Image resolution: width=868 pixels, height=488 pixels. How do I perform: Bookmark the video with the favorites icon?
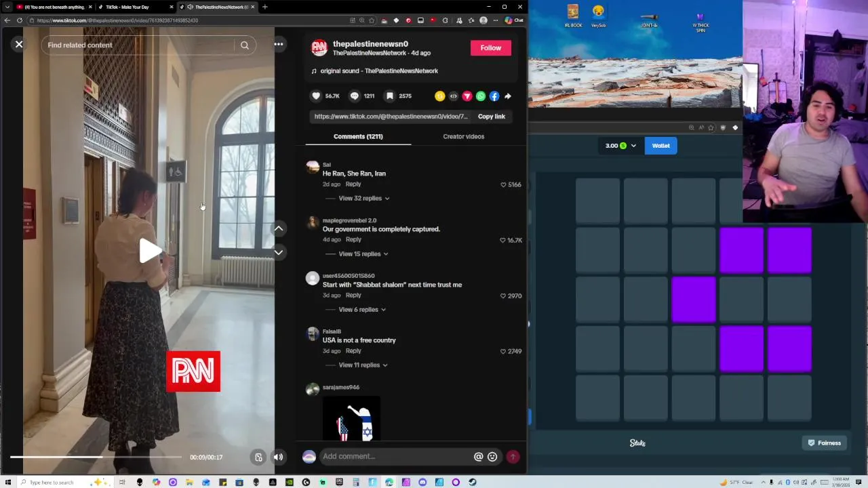pos(390,96)
